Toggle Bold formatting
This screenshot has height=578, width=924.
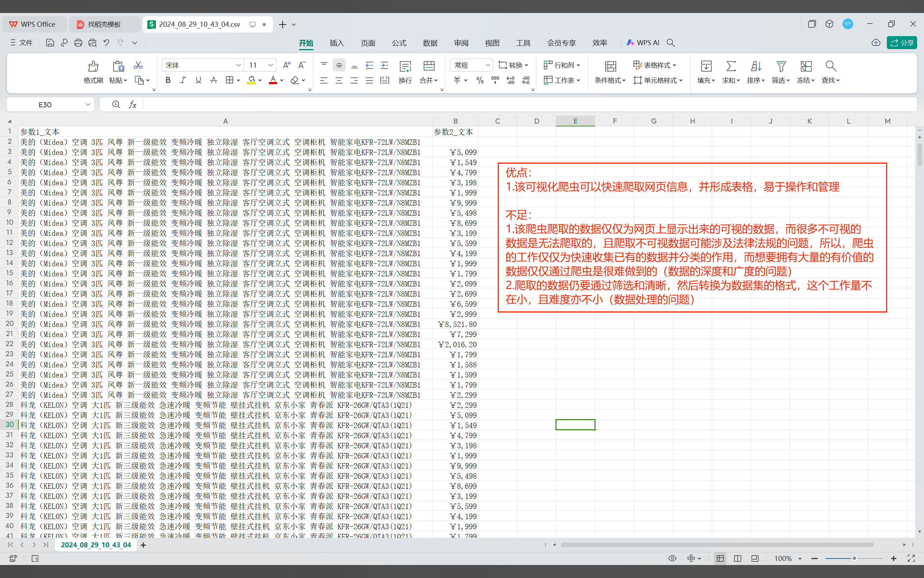tap(168, 80)
